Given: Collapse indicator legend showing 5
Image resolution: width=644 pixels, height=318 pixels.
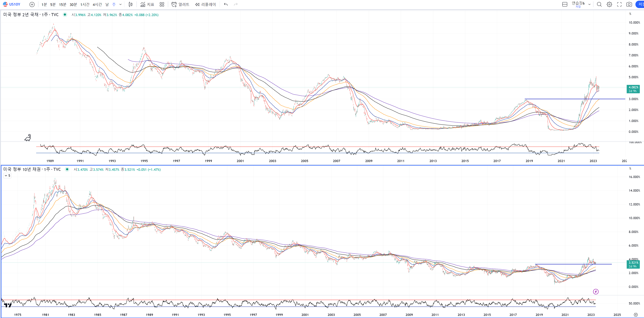Looking at the screenshot, I should pyautogui.click(x=7, y=176).
